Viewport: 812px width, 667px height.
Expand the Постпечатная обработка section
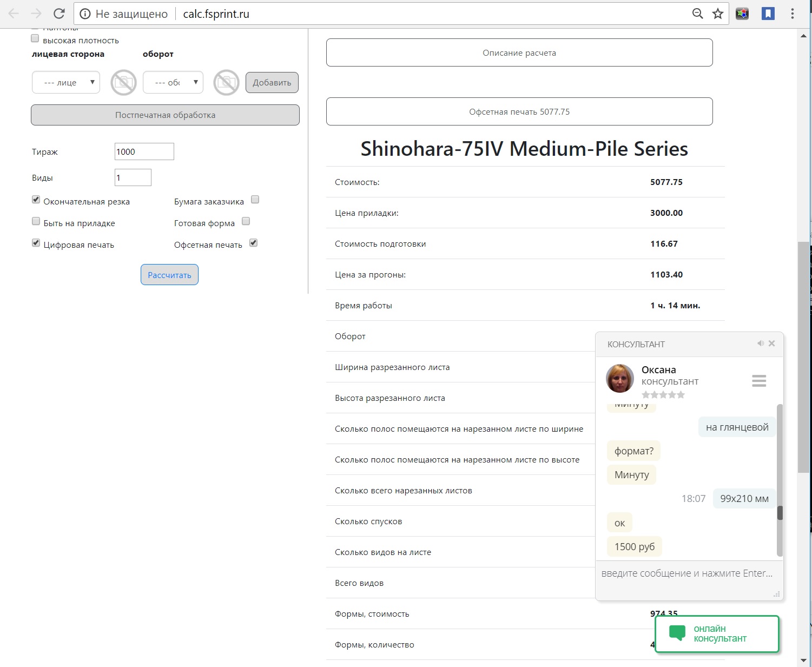(165, 115)
